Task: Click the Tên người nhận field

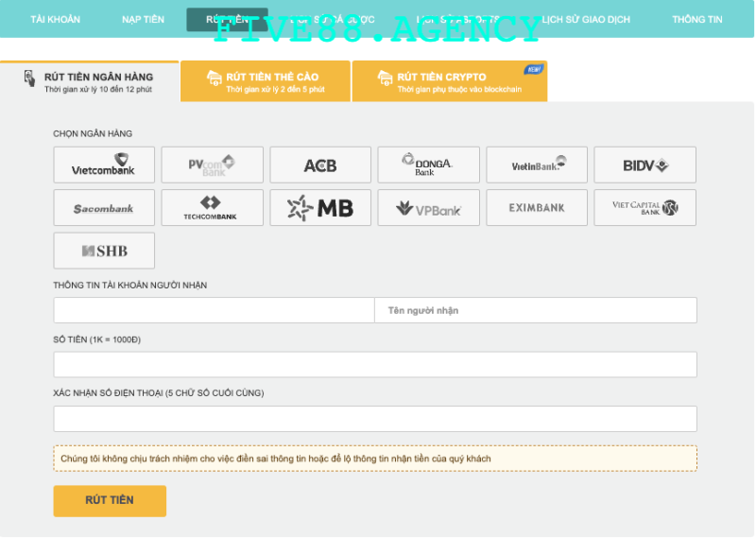Action: (536, 310)
